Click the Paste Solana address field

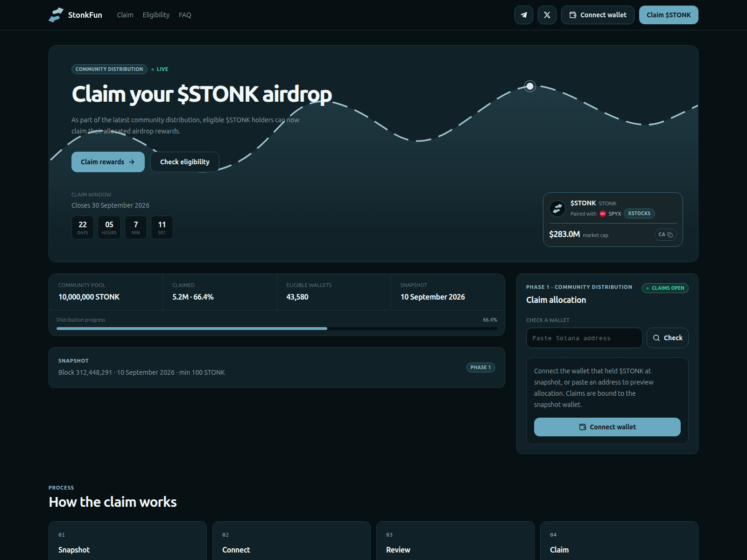[585, 338]
